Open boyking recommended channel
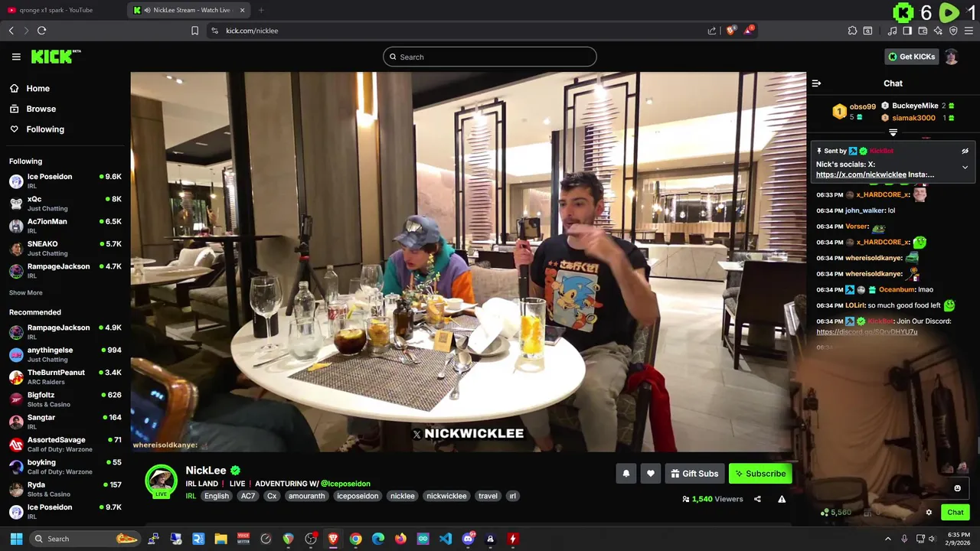The height and width of the screenshot is (551, 980). click(x=65, y=467)
